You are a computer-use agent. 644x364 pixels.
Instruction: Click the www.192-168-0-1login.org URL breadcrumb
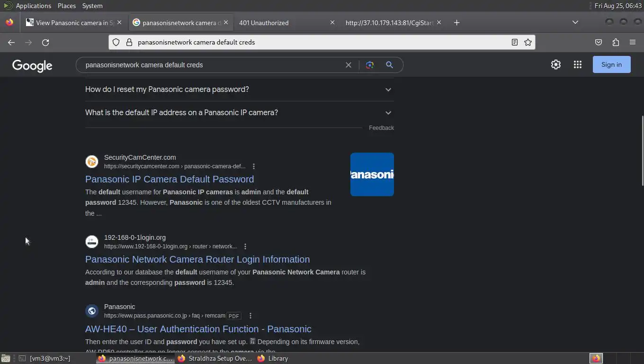[x=170, y=246]
